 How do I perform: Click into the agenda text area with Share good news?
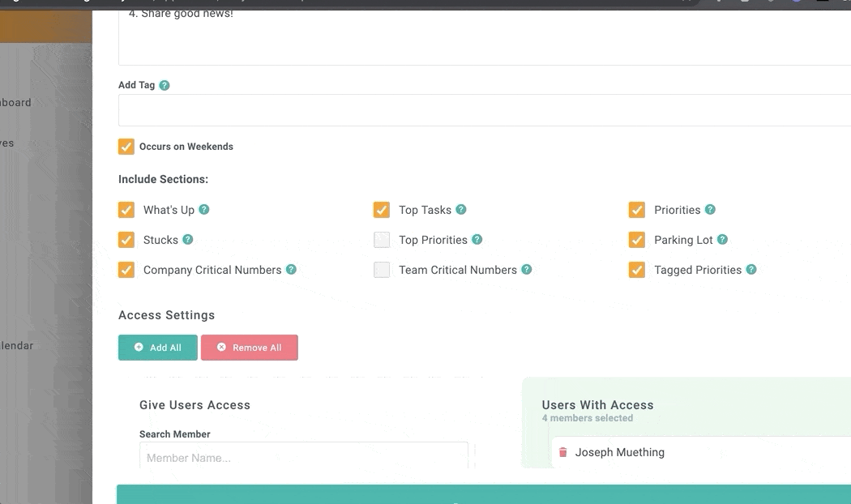485,37
